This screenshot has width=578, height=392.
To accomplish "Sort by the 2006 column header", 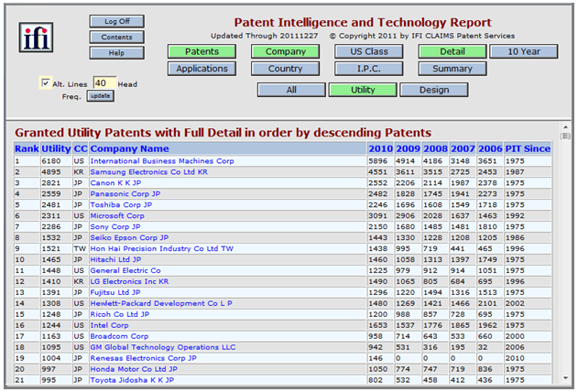I will (490, 148).
